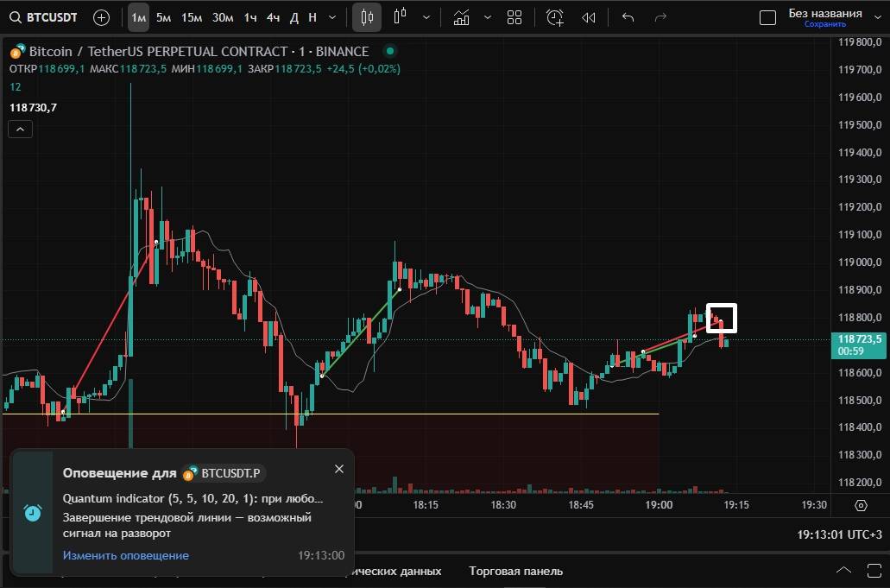Collapse the indicator legend chevron button
This screenshot has height=588, width=890.
[21, 130]
